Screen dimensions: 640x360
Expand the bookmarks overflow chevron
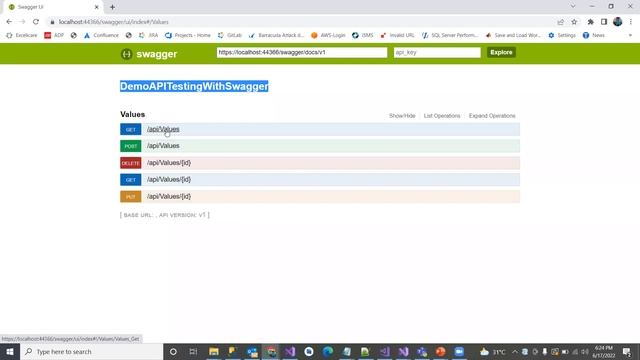[x=630, y=36]
